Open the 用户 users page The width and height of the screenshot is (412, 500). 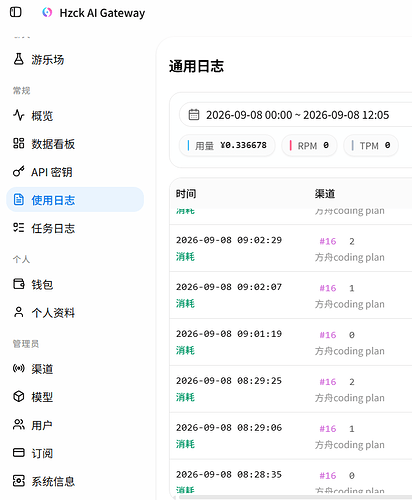point(75,425)
